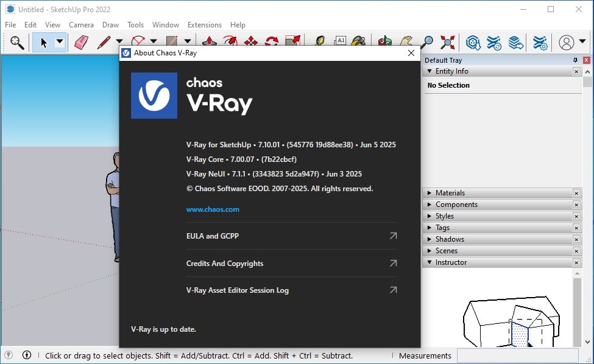Viewport: 594px width, 364px height.
Task: Select the Move tool
Action: [x=251, y=41]
